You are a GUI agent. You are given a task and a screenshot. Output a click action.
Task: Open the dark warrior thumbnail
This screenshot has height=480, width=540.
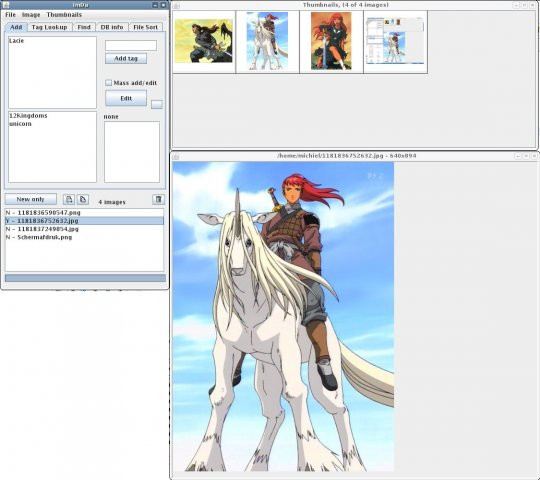[x=204, y=41]
